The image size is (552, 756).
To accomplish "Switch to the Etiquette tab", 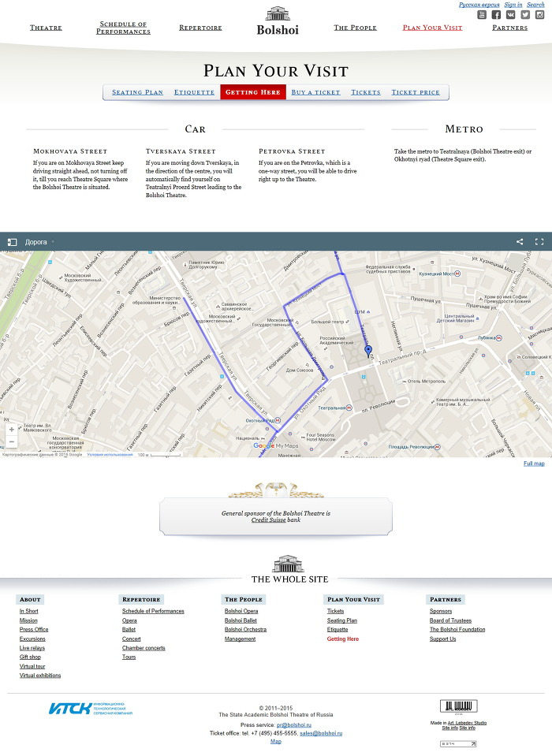I will pyautogui.click(x=194, y=92).
